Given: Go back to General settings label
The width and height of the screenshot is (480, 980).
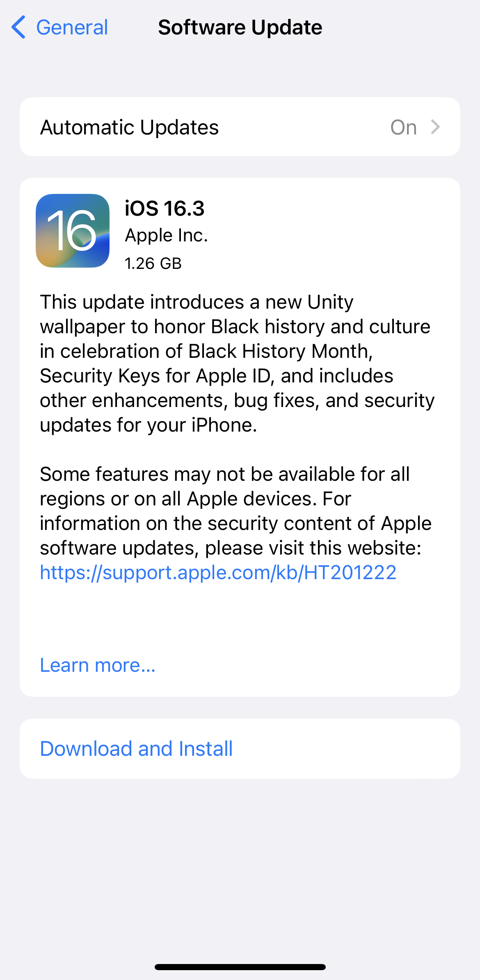Looking at the screenshot, I should coord(72,27).
